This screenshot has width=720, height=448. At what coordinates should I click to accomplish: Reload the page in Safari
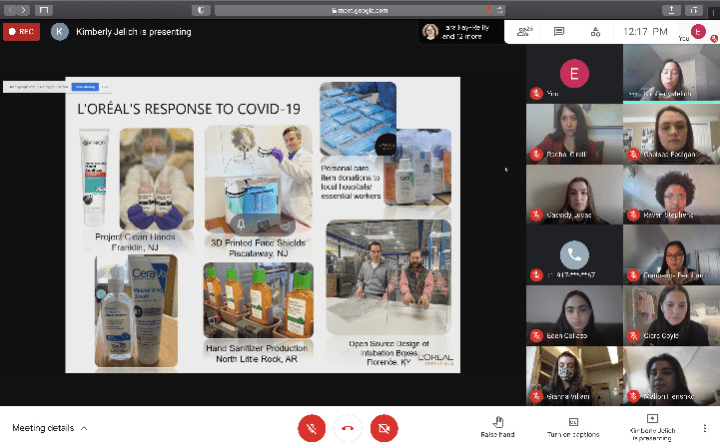click(500, 10)
